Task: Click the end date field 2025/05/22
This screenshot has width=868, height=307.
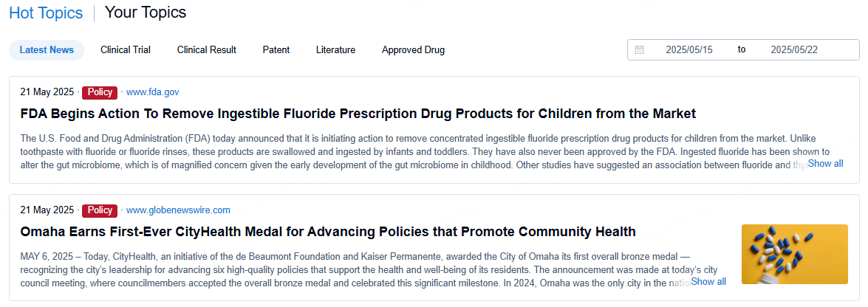Action: click(794, 50)
